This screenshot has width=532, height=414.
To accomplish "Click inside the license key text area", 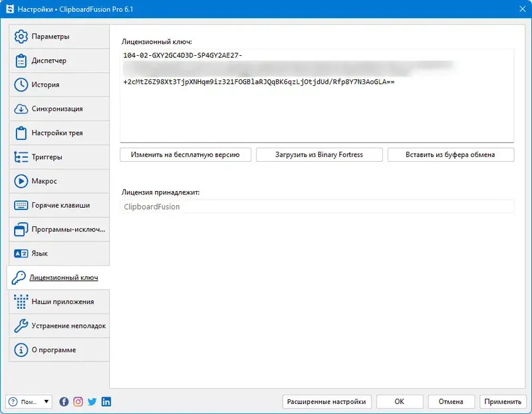I will click(x=317, y=96).
